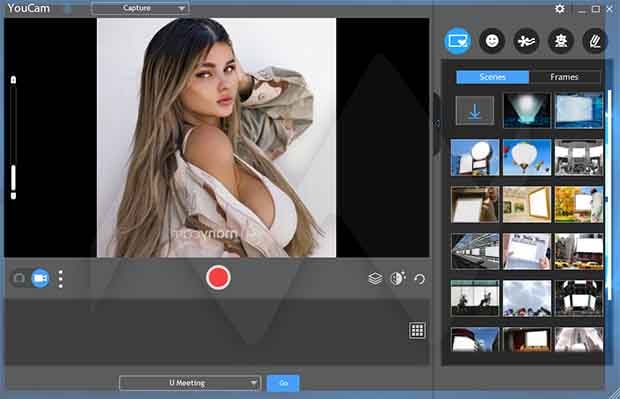Open the image enhancement adjust icon
This screenshot has width=620, height=399.
click(397, 278)
